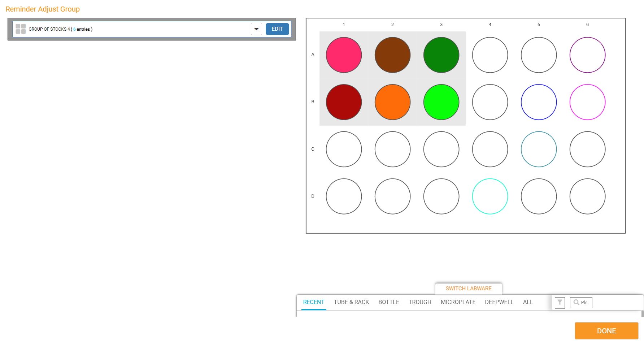Click empty well D3
The image size is (644, 342).
pyautogui.click(x=441, y=196)
